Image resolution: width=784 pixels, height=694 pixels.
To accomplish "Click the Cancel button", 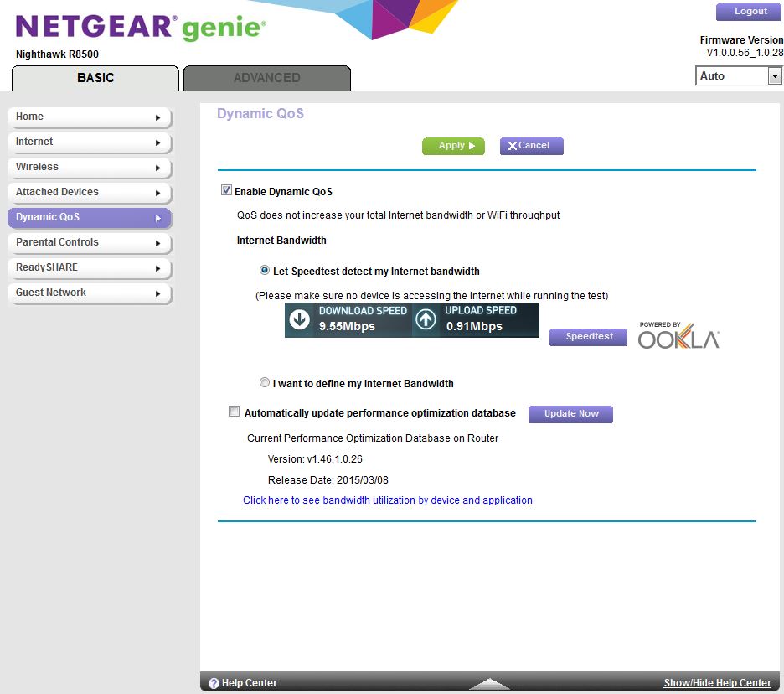I will [532, 146].
